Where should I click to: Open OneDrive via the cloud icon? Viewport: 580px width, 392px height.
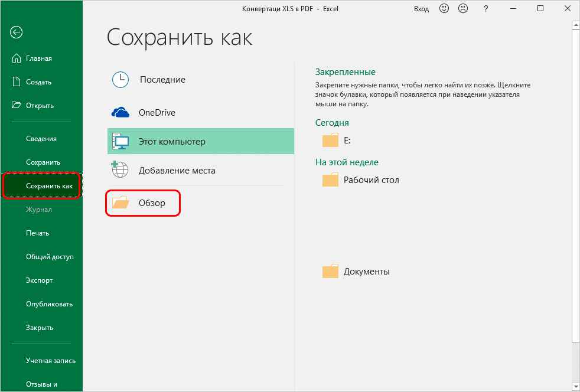tap(120, 112)
